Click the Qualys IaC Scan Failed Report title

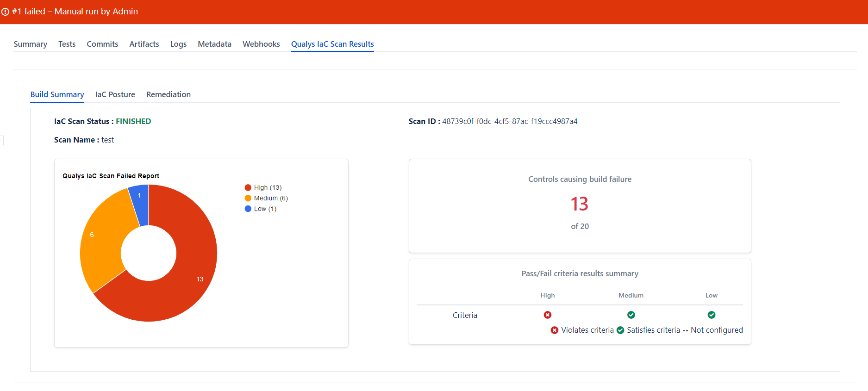click(x=111, y=176)
